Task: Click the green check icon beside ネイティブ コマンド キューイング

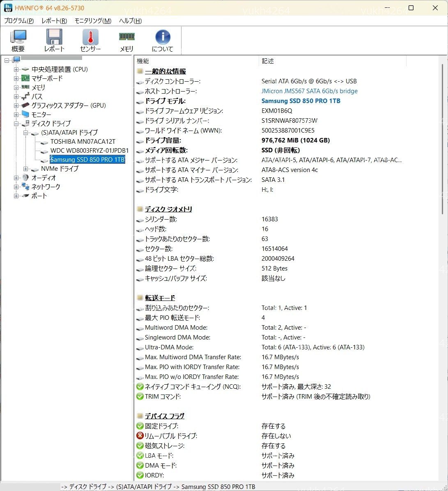Action: (140, 386)
